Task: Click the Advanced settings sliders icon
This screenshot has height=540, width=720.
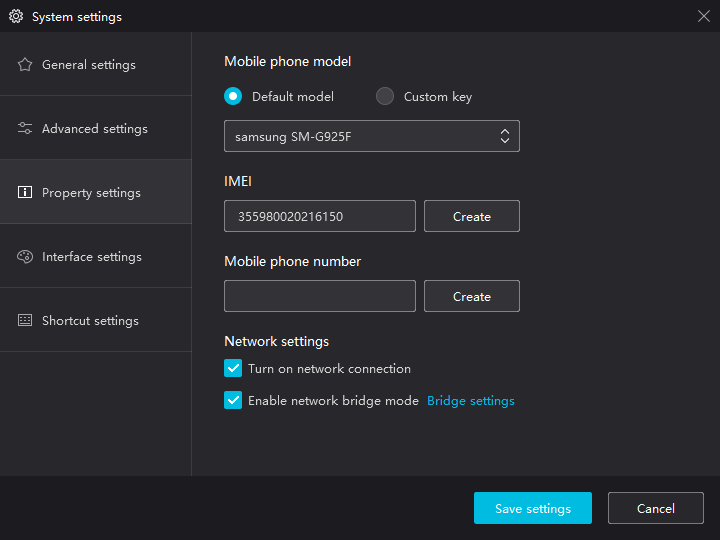Action: [25, 129]
